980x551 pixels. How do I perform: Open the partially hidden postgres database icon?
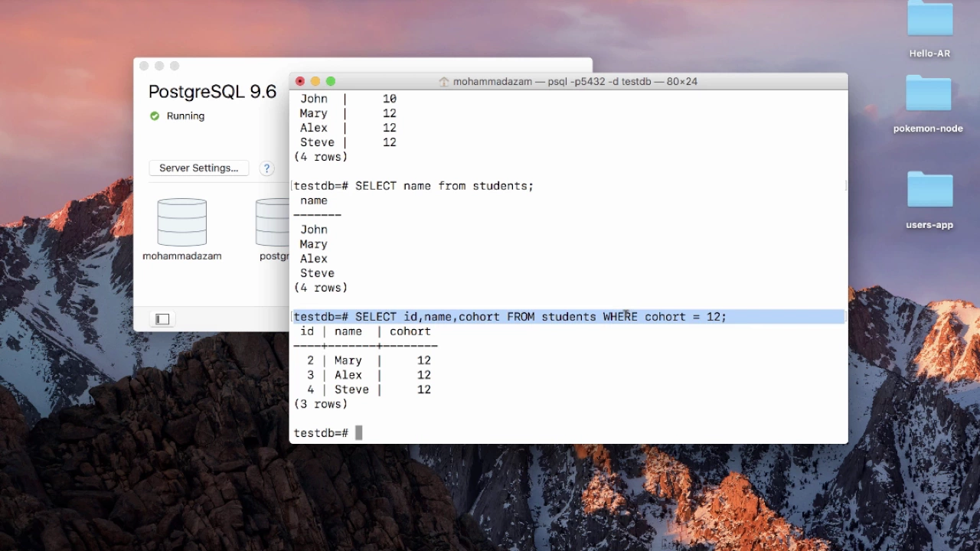273,222
